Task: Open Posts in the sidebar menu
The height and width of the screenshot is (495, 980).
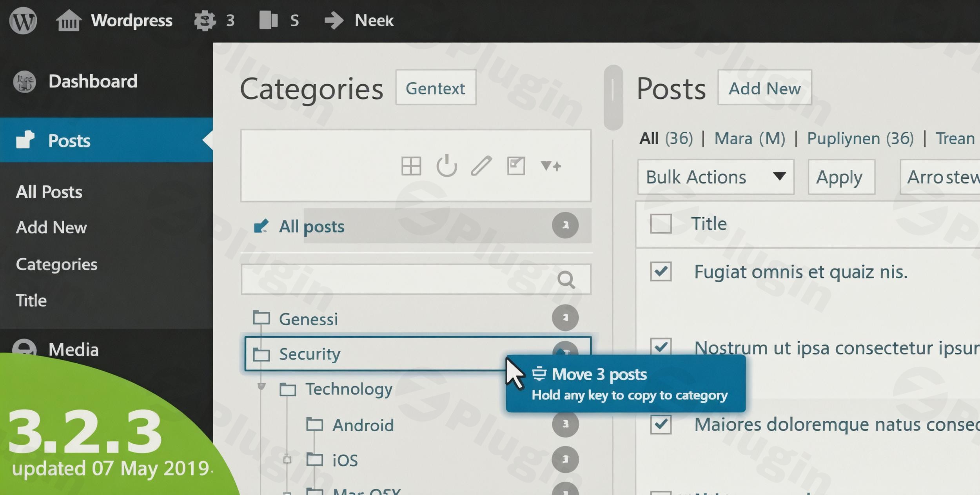Action: point(106,140)
